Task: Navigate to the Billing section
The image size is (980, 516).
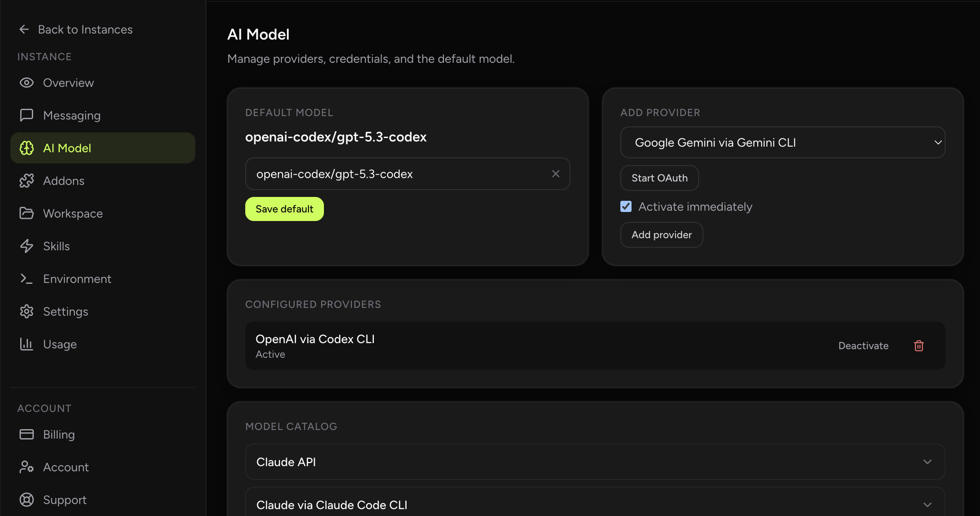Action: [x=59, y=434]
